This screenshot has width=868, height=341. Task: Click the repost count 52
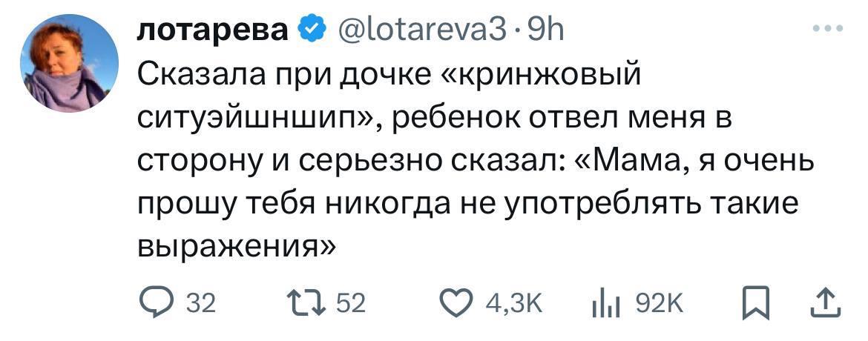[x=350, y=304]
